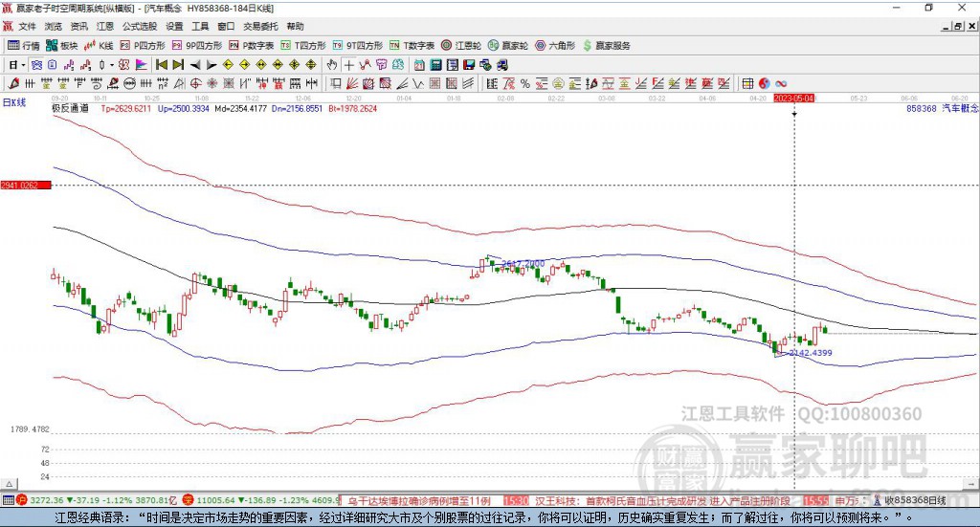This screenshot has height=527, width=980.
Task: Open the 工具 menu
Action: click(200, 26)
